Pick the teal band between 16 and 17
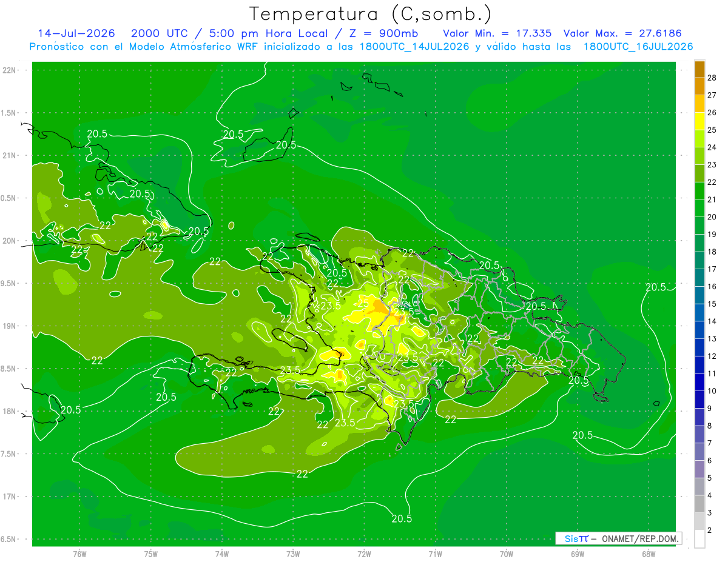 [699, 278]
